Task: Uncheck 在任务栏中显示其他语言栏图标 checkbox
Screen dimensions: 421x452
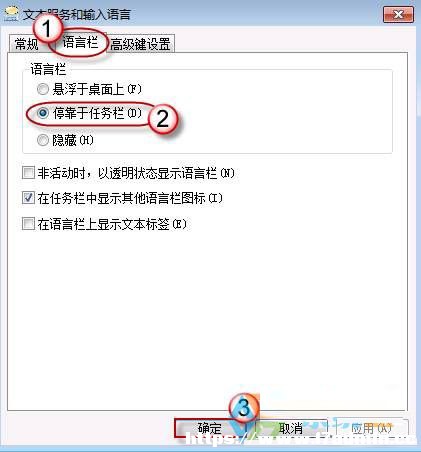Action: [28, 198]
